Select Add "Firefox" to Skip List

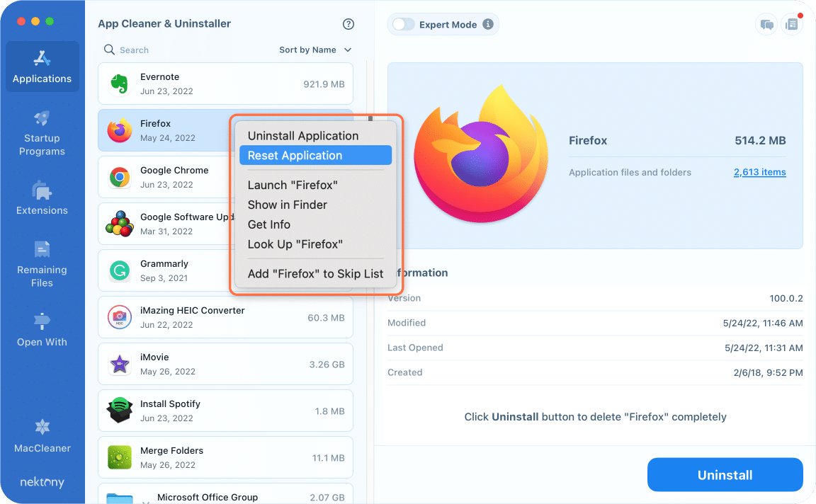pyautogui.click(x=315, y=274)
